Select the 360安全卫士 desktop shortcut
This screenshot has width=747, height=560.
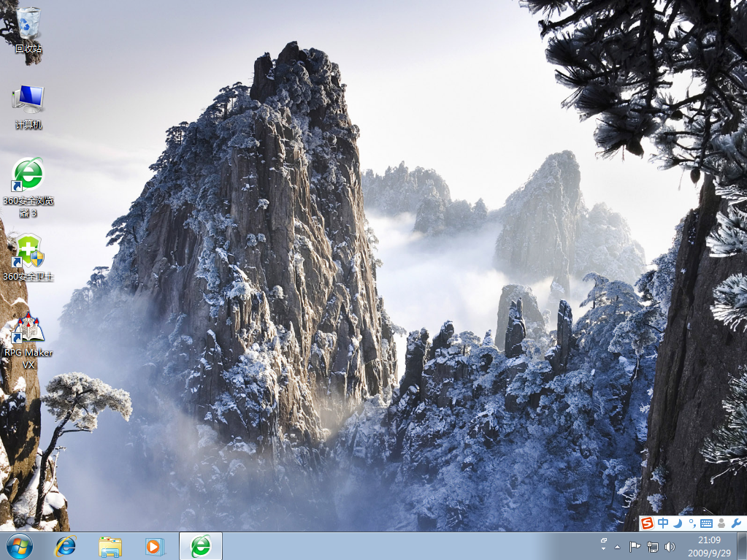tap(28, 258)
